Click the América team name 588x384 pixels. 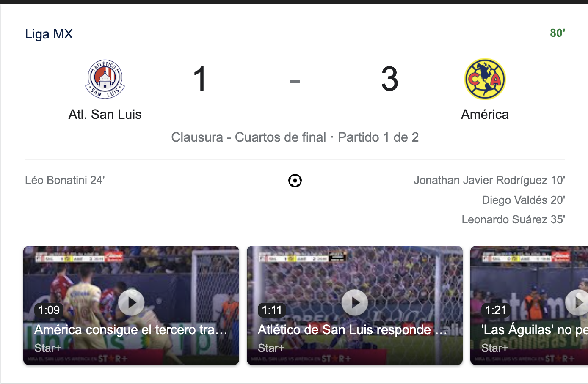485,114
